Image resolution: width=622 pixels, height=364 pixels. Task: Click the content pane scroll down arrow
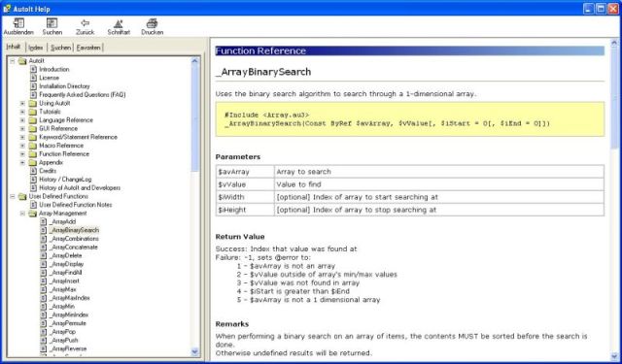(x=614, y=355)
